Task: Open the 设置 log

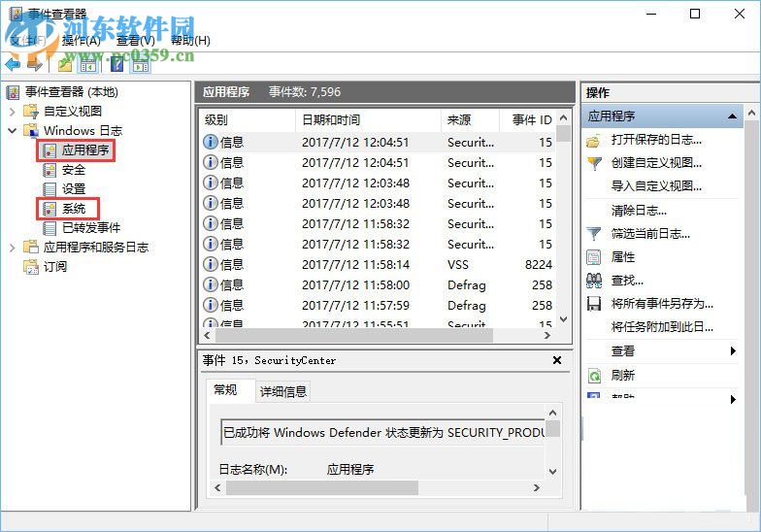Action: coord(74,188)
